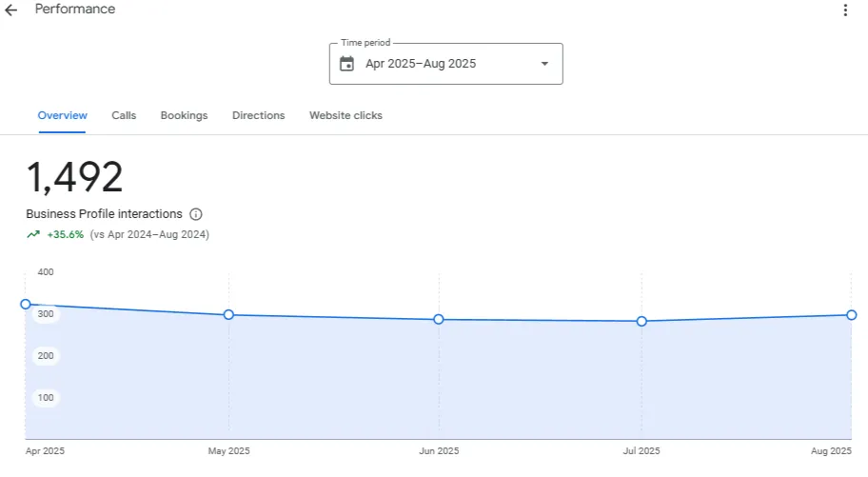Switch to the Overview tab

click(x=62, y=115)
